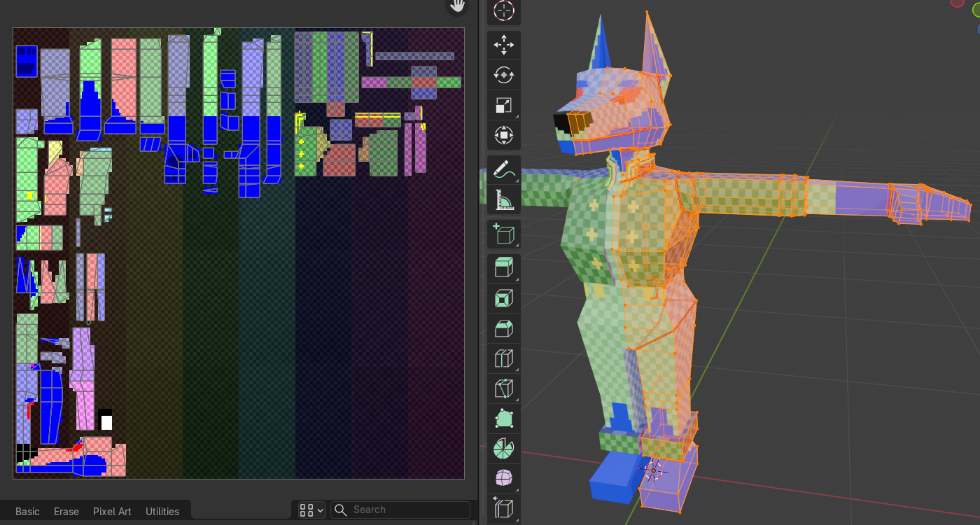980x525 pixels.
Task: Open the Basic tab
Action: click(27, 511)
